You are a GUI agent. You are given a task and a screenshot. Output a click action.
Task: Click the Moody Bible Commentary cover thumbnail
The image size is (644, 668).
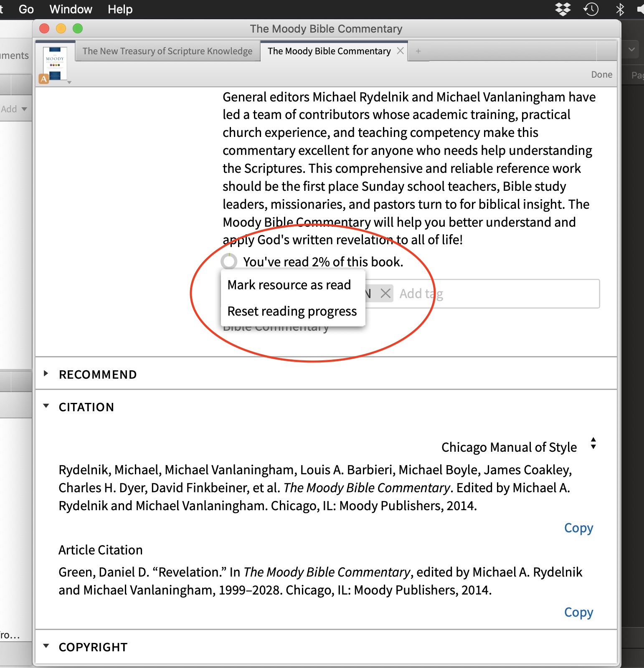point(55,63)
